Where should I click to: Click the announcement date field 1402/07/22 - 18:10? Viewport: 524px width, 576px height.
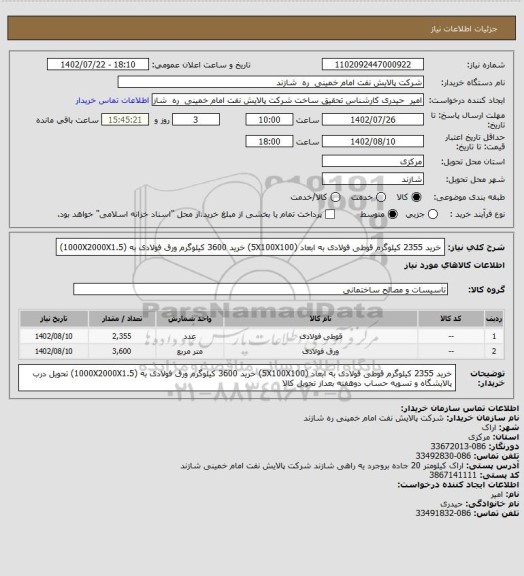click(98, 65)
